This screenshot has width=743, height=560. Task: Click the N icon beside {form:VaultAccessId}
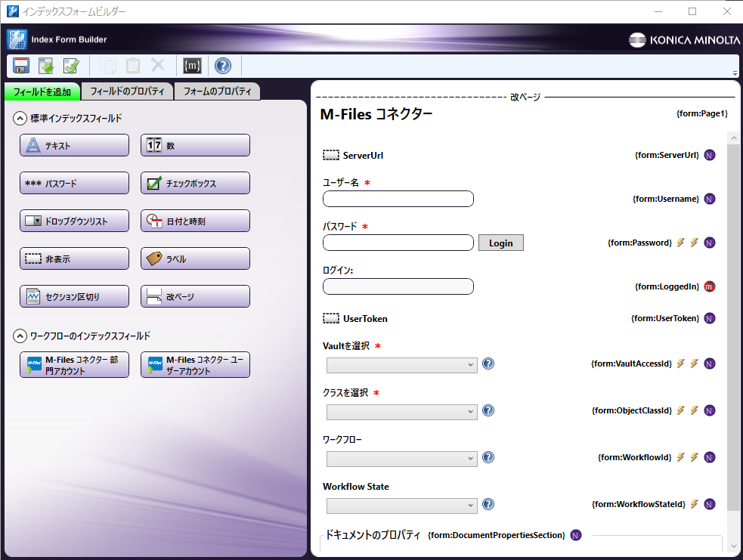pos(709,364)
